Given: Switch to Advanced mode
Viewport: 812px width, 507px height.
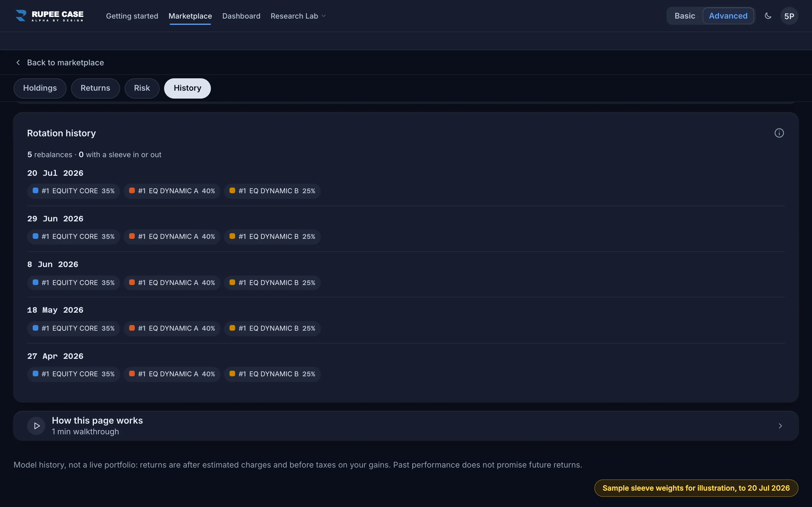Looking at the screenshot, I should (728, 16).
